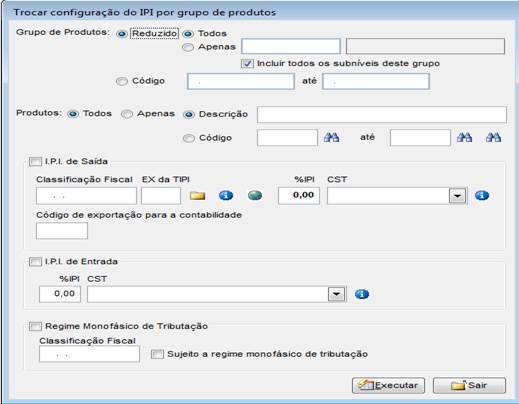The width and height of the screenshot is (519, 404).
Task: Click the info icon after the I.P.I. de Saída CST dropdown
Action: (482, 196)
